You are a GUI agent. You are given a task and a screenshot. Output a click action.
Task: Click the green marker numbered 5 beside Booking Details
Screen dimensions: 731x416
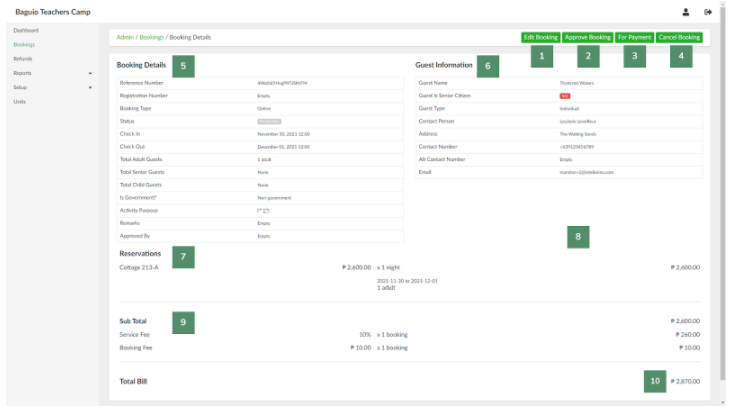pos(183,66)
